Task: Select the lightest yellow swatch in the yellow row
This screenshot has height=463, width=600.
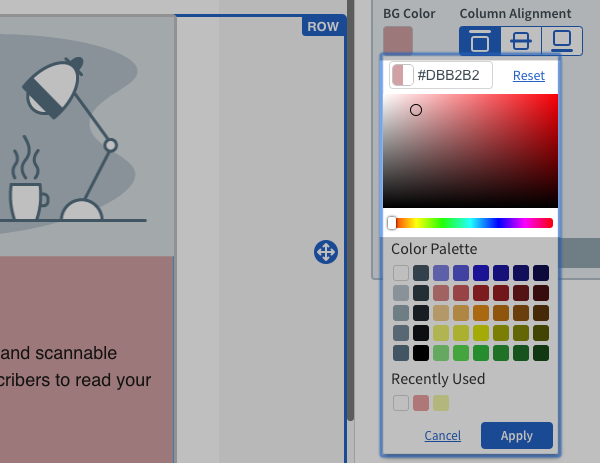Action: click(441, 333)
